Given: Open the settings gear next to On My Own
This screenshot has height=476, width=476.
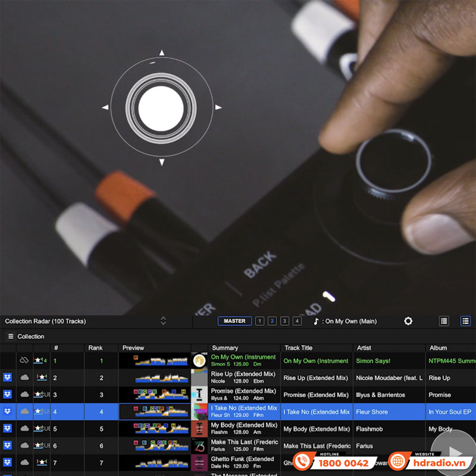Looking at the screenshot, I should [408, 321].
